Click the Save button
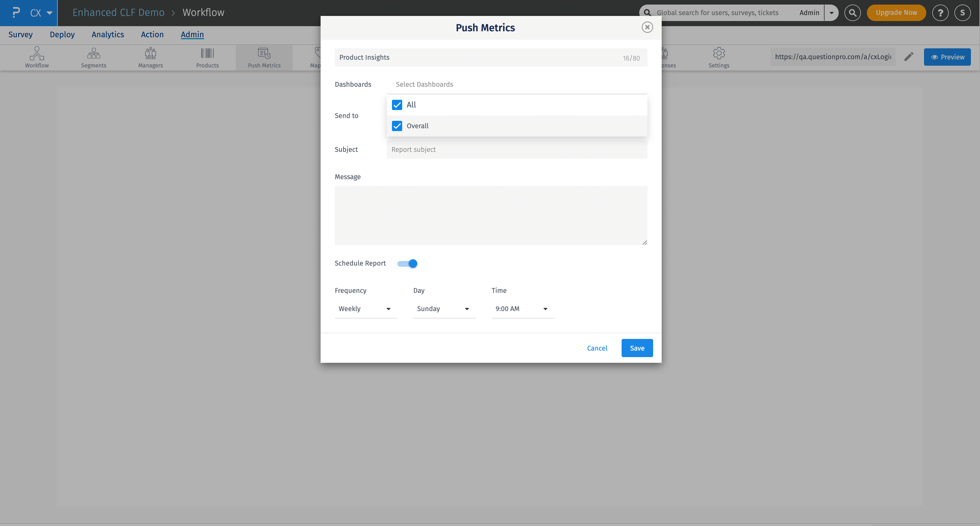 (x=637, y=347)
